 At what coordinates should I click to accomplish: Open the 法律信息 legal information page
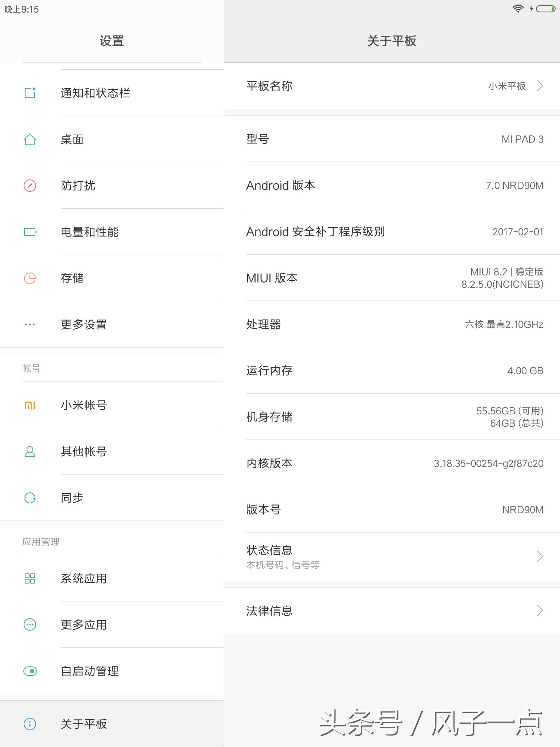tap(270, 610)
